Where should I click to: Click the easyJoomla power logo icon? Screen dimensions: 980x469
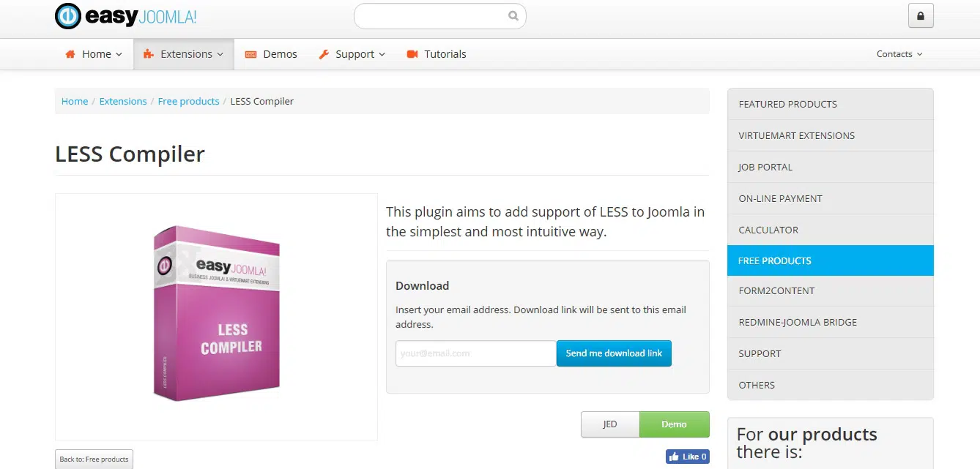pyautogui.click(x=68, y=16)
